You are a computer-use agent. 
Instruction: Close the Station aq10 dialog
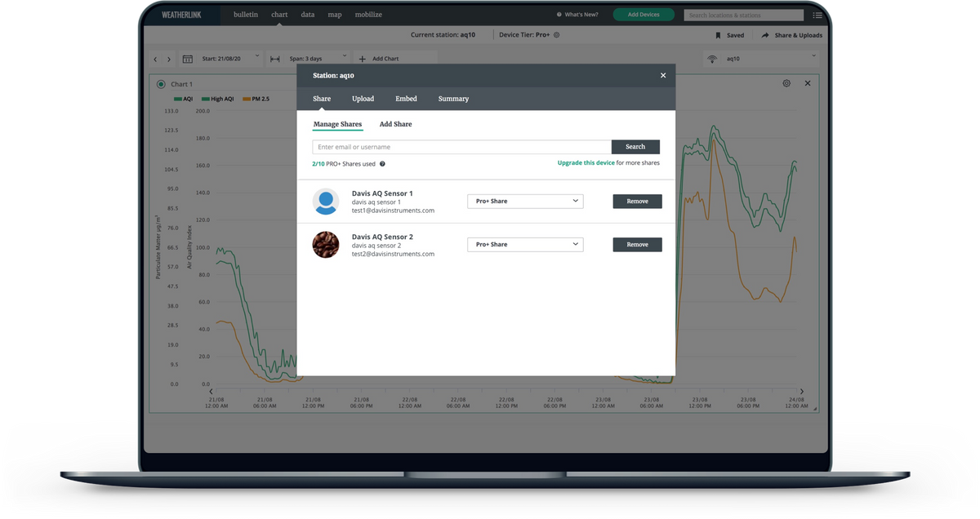pyautogui.click(x=663, y=75)
